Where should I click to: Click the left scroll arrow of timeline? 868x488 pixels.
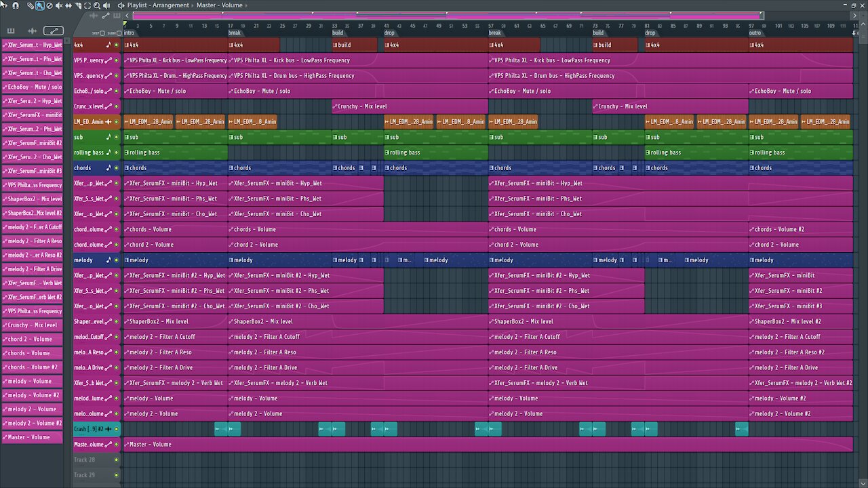tap(127, 15)
